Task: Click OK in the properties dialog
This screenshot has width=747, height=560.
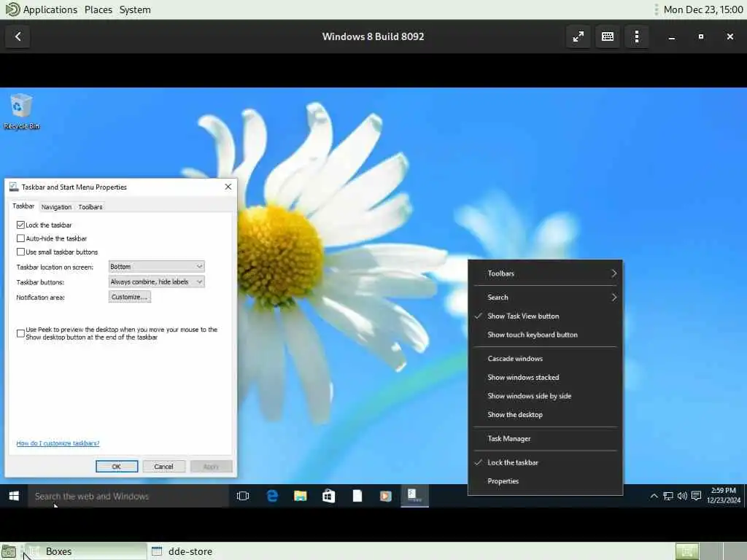Action: 117,466
